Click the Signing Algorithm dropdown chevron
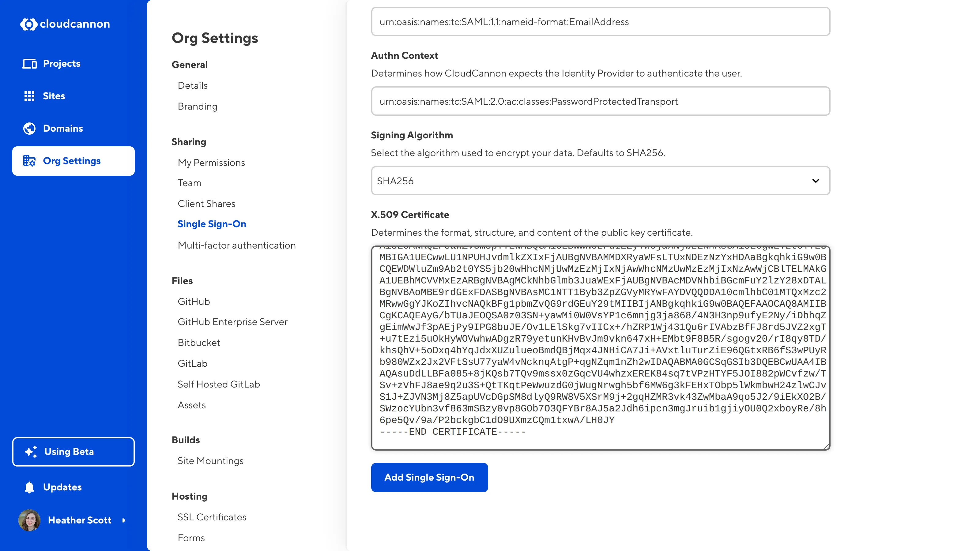This screenshot has height=551, width=980. [816, 181]
